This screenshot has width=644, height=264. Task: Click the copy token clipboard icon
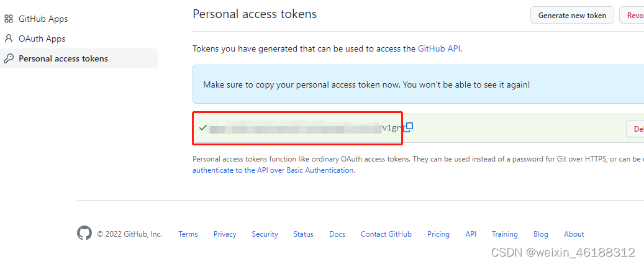(409, 127)
